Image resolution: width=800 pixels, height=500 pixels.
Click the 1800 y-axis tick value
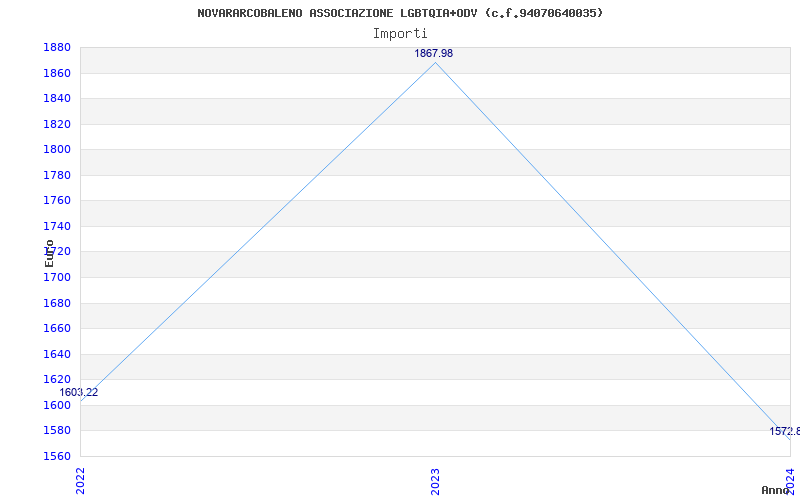point(57,149)
